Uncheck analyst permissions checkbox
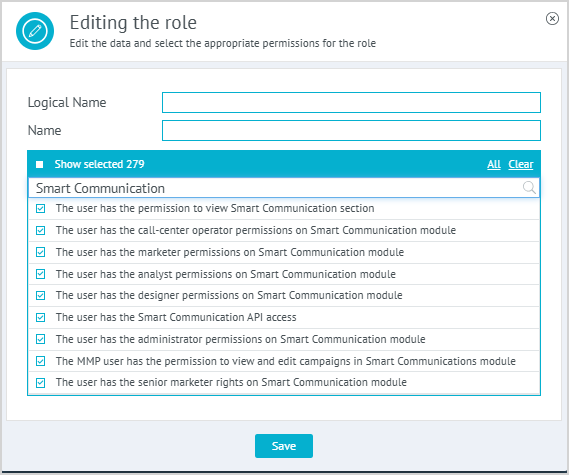The image size is (569, 475). tap(41, 274)
